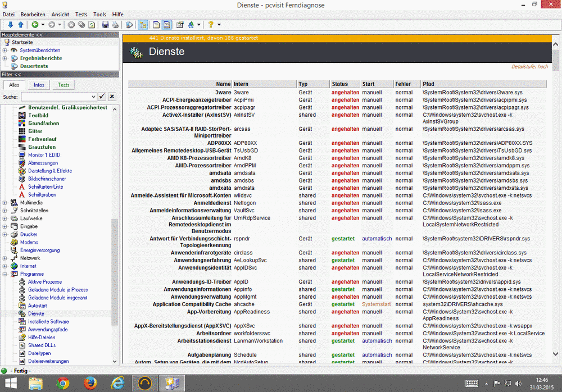562x392 pixels.
Task: Click the stop icon in the toolbar
Action: [71, 25]
